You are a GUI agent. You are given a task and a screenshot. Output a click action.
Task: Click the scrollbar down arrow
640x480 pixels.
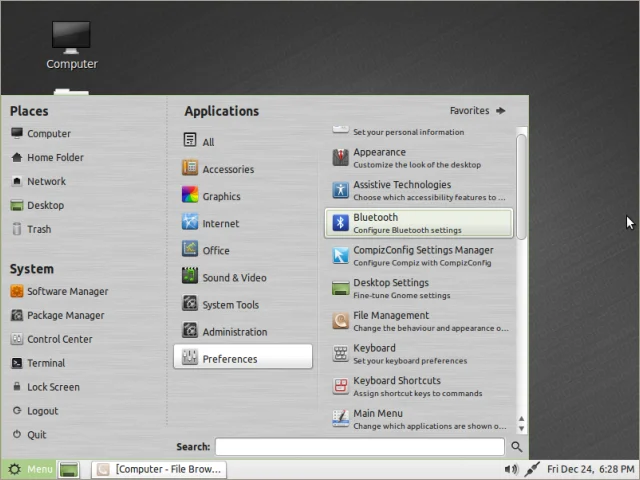[x=521, y=428]
